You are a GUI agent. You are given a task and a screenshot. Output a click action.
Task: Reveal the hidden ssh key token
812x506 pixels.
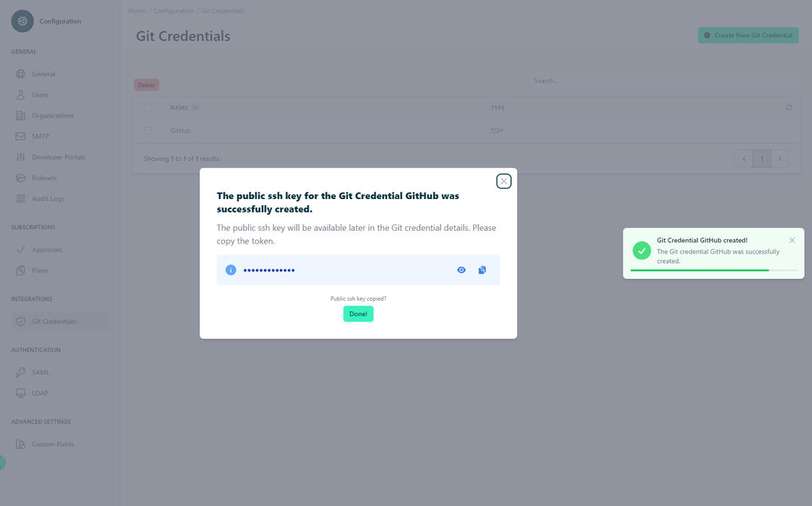click(x=461, y=269)
